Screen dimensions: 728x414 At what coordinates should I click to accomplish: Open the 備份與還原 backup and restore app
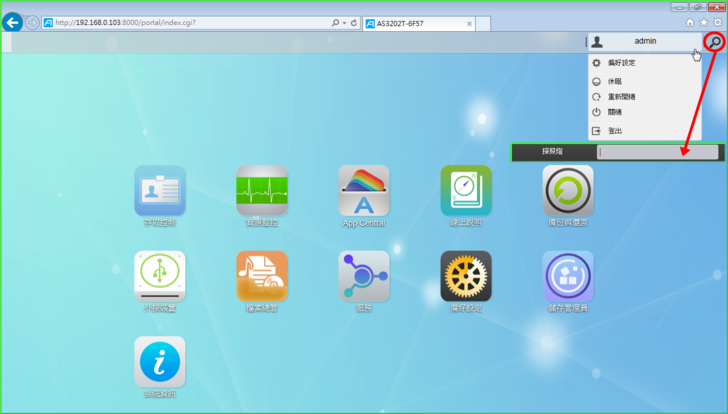click(568, 190)
